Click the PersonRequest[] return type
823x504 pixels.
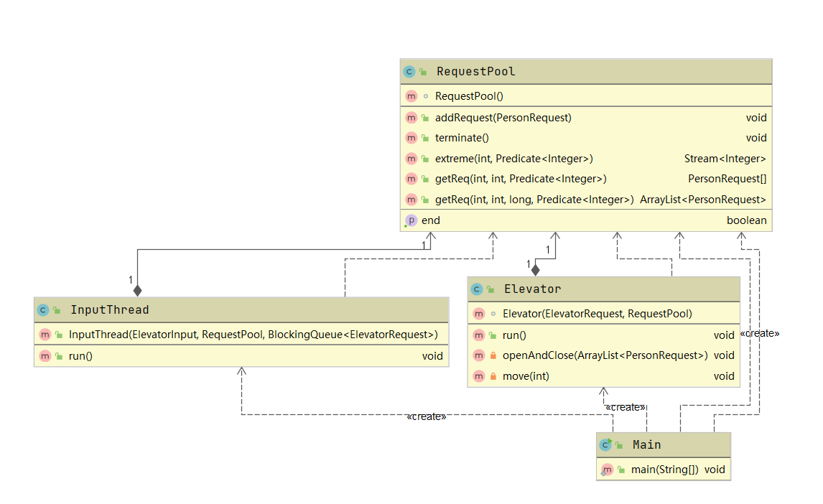point(727,179)
